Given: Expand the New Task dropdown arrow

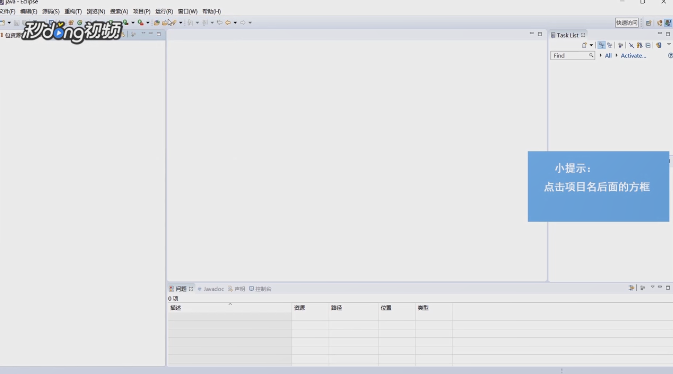Looking at the screenshot, I should click(x=591, y=45).
